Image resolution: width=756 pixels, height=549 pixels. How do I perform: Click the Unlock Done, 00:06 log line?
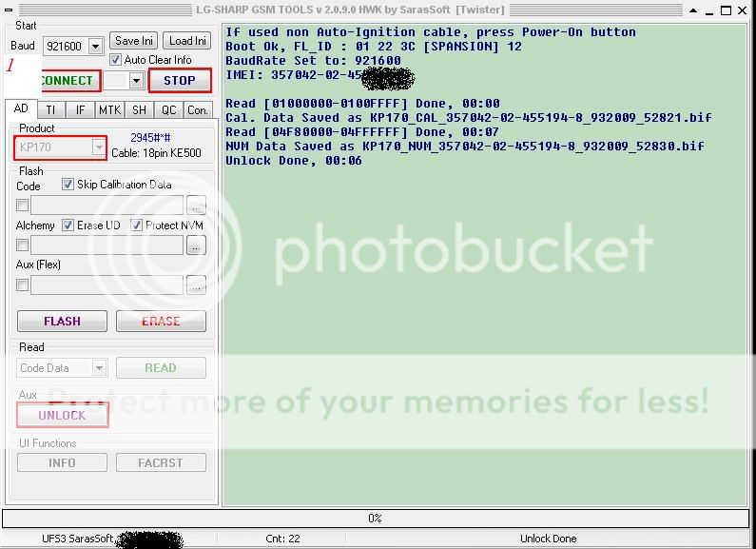294,161
